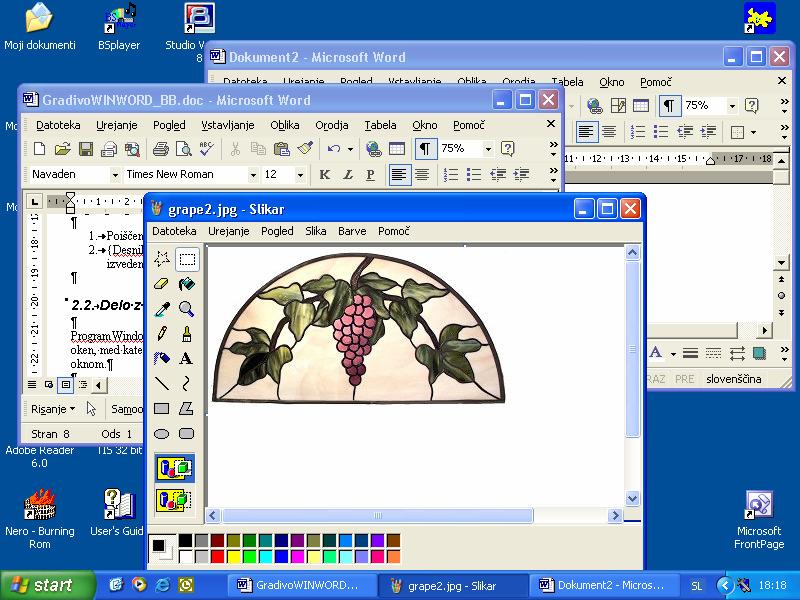The image size is (800, 600).
Task: Expand the Undo history dropdown arrow
Action: pyautogui.click(x=351, y=149)
